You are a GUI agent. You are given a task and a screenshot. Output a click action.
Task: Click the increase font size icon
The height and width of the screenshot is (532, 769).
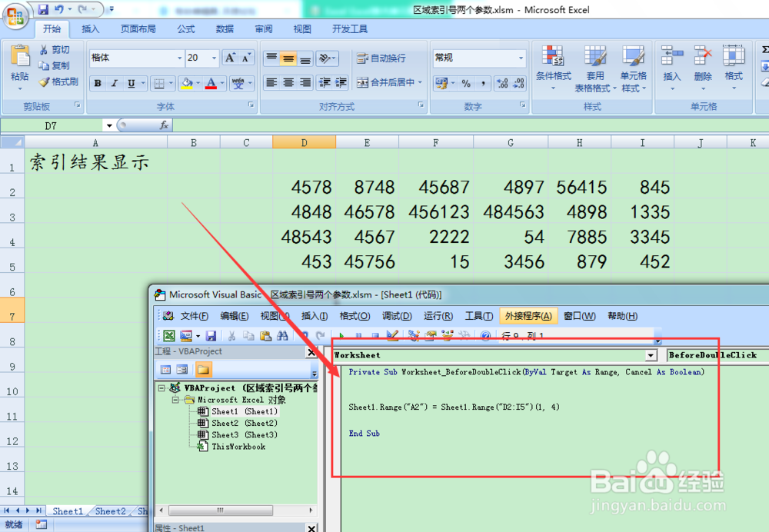click(x=230, y=58)
